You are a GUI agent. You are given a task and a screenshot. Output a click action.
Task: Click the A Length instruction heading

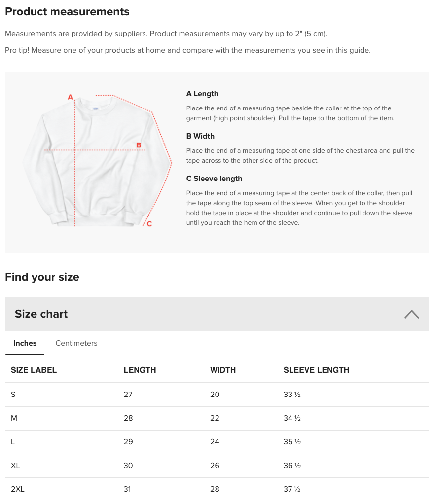click(x=202, y=94)
